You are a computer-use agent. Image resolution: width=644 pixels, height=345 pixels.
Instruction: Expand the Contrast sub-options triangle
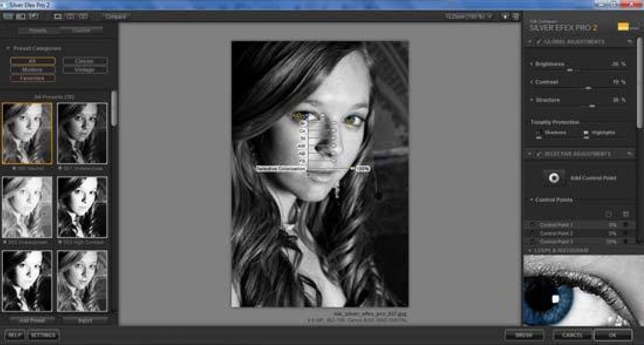click(x=532, y=82)
